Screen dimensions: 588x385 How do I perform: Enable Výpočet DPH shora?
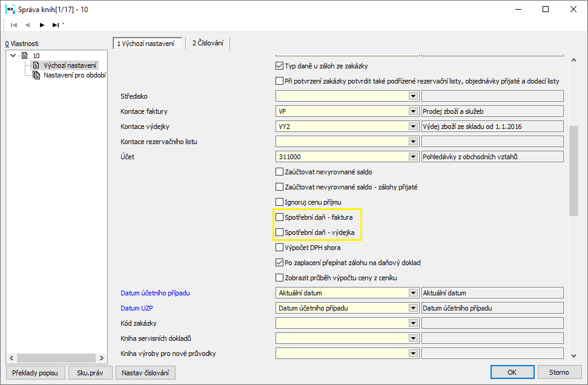(279, 248)
